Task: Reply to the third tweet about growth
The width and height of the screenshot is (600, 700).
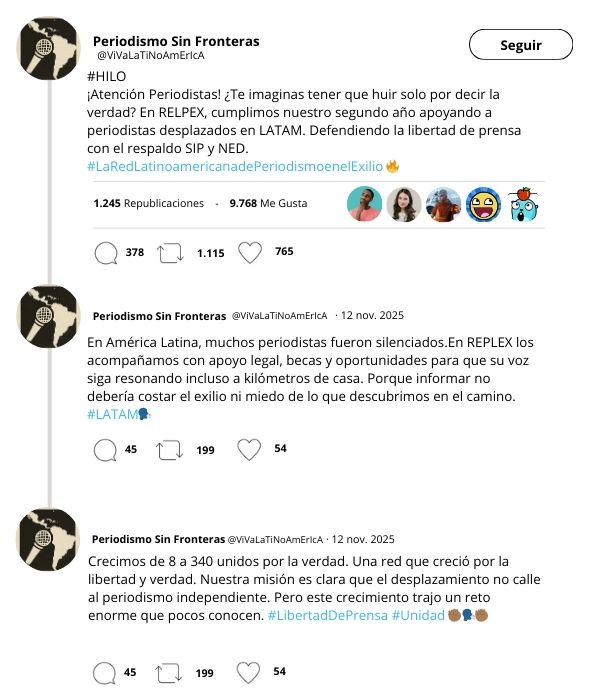Action: click(105, 672)
